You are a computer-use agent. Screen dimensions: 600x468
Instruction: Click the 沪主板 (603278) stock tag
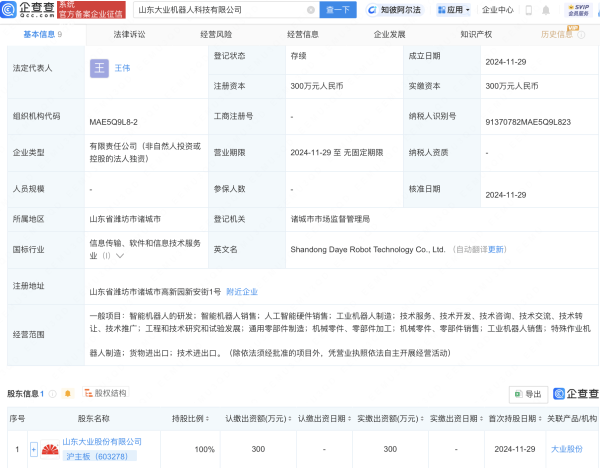99,456
